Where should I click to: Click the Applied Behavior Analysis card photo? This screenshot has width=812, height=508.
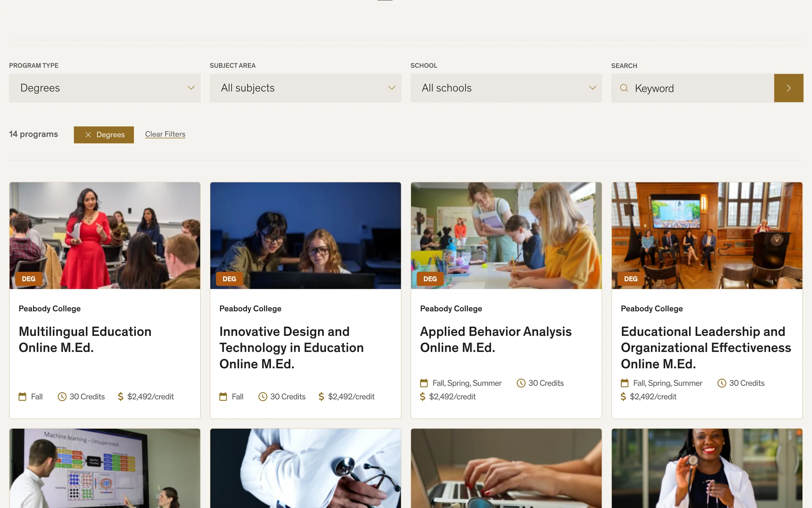coord(506,236)
